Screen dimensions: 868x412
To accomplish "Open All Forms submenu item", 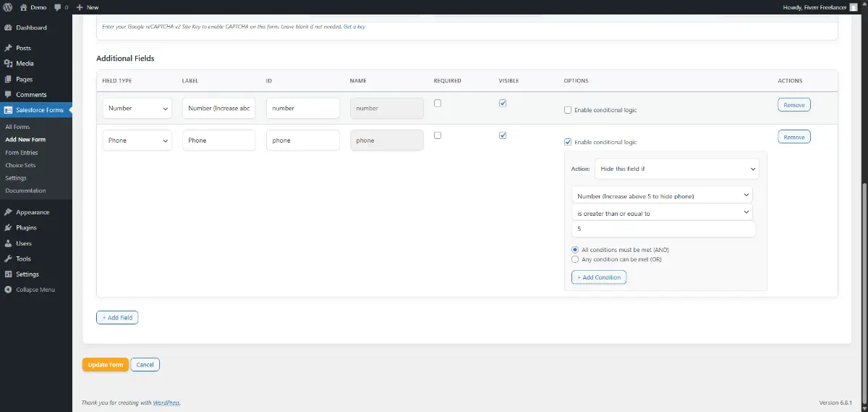I will tap(17, 127).
